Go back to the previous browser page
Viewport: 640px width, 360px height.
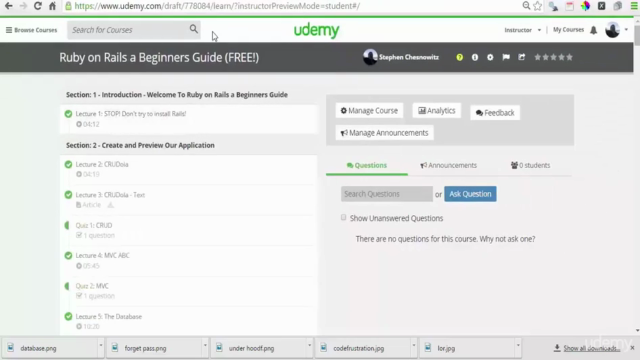(x=8, y=6)
